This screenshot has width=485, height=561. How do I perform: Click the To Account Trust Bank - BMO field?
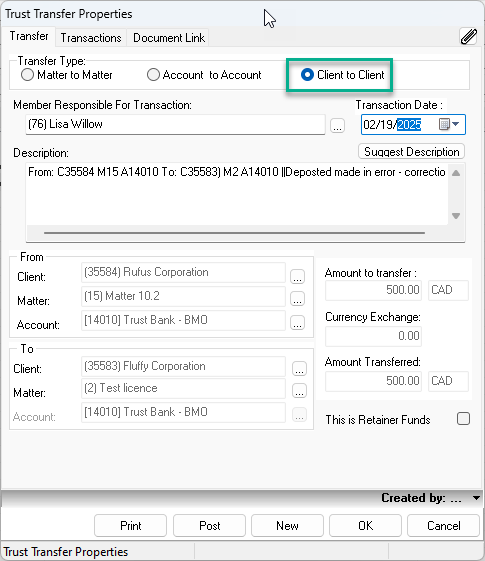[183, 412]
